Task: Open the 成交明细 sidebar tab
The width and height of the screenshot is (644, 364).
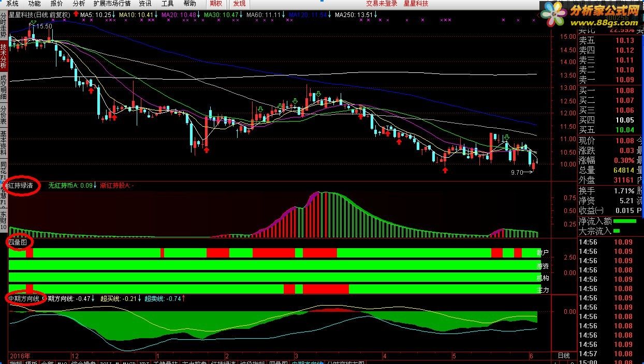Action: 4,87
